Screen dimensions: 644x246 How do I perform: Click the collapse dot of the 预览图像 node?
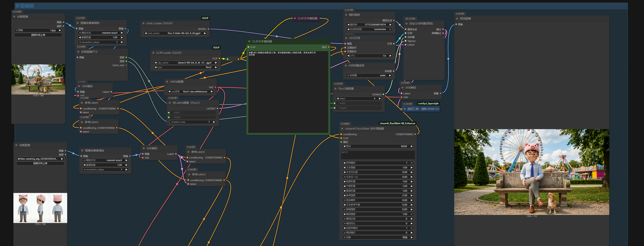pos(457,19)
